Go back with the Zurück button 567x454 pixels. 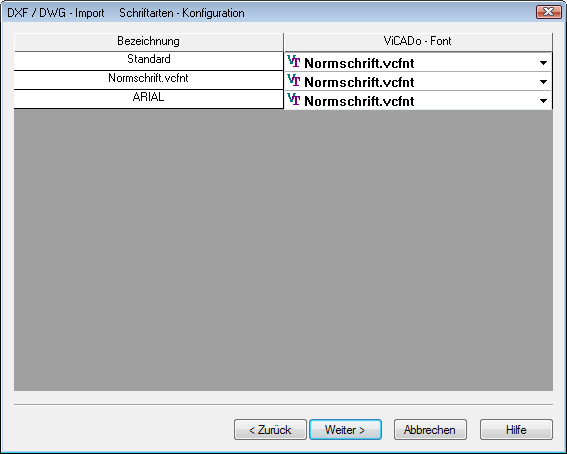pyautogui.click(x=270, y=430)
